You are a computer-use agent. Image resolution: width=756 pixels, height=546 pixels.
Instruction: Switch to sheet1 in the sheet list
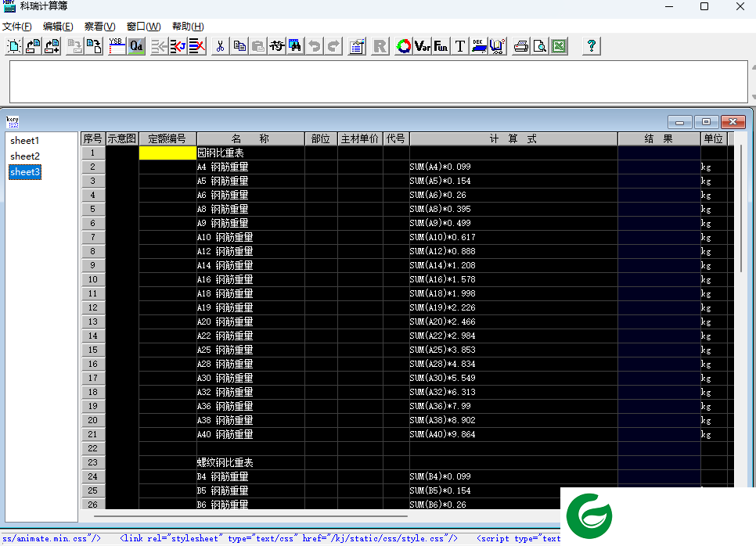coord(24,141)
